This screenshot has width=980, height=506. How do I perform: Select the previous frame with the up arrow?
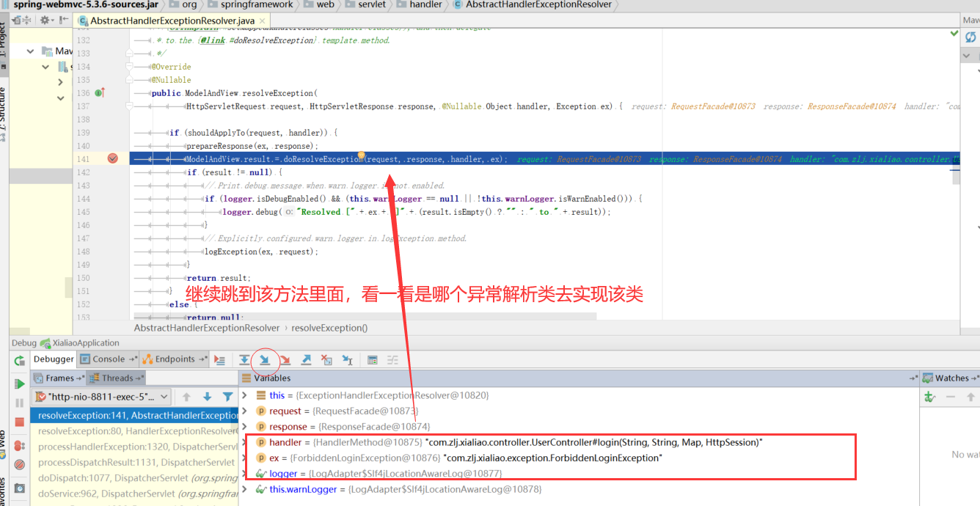[186, 397]
